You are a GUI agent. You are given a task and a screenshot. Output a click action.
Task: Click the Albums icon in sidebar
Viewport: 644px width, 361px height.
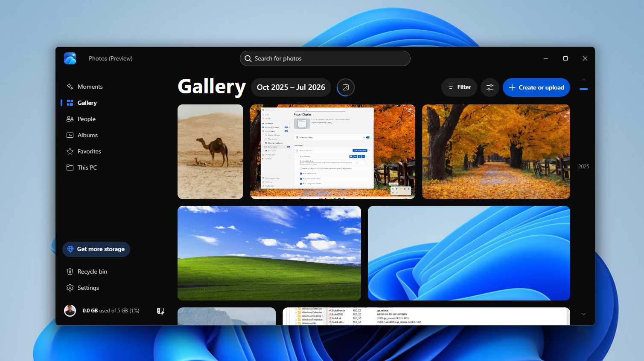click(70, 135)
